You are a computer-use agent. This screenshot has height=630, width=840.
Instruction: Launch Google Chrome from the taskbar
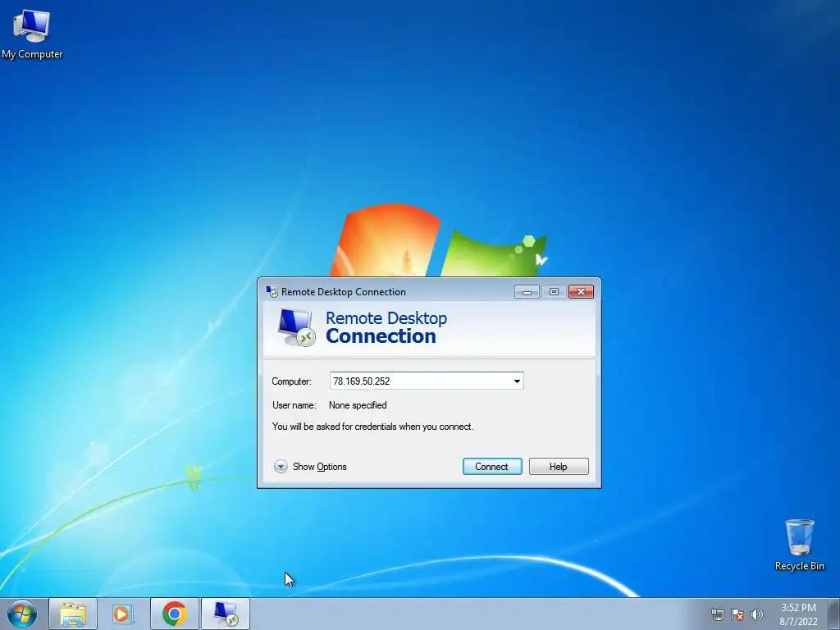(174, 614)
